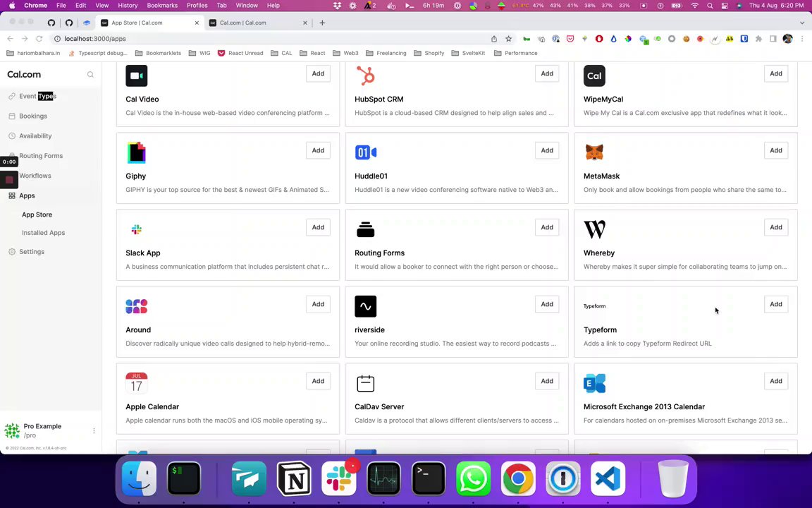This screenshot has height=508, width=812.
Task: Click the MetaMask fox icon
Action: (x=594, y=152)
